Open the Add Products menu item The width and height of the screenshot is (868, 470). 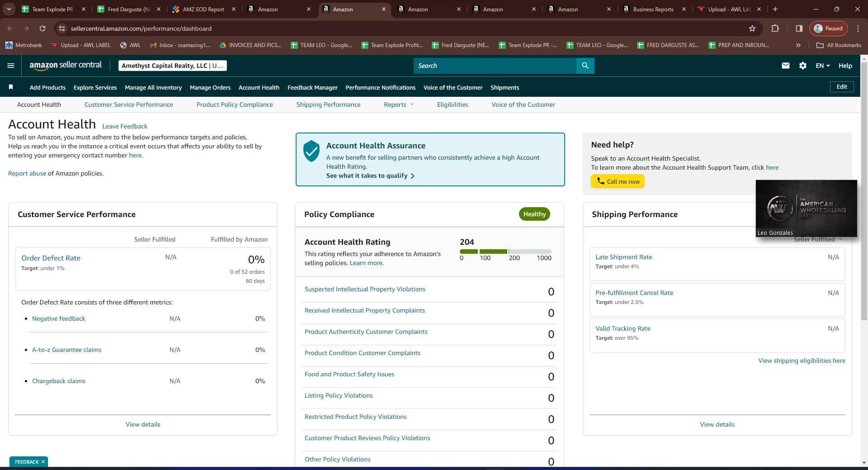[x=47, y=87]
